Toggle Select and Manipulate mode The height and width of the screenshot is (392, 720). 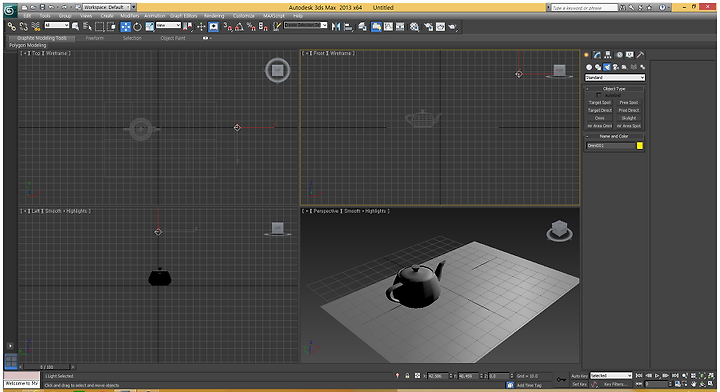[x=201, y=27]
